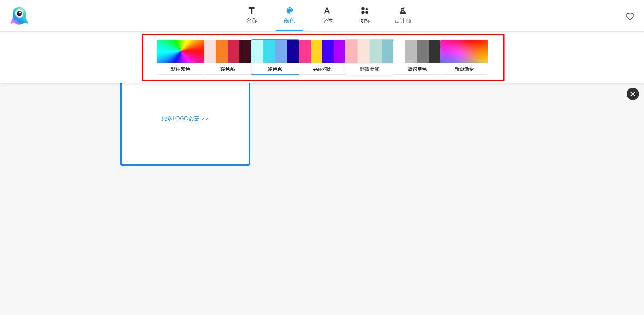
Task: Open the 名称 (name) text panel
Action: [x=251, y=15]
